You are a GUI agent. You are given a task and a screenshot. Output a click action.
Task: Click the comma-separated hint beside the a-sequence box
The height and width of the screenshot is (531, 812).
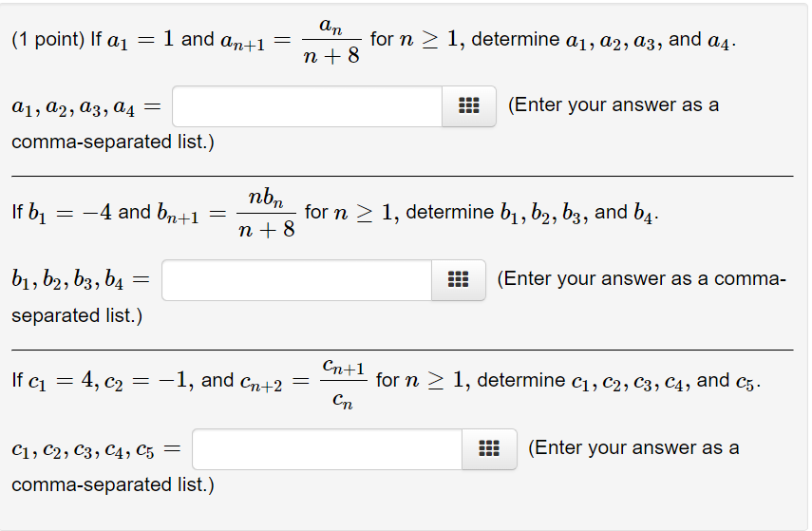tap(614, 105)
